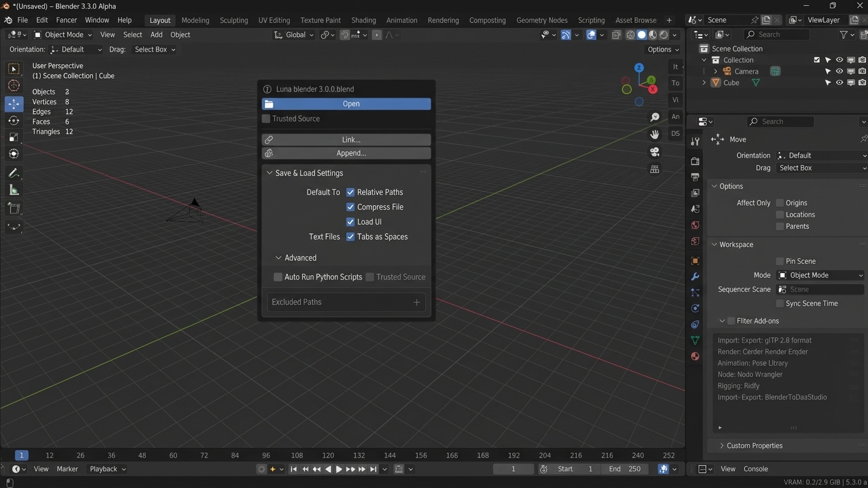Toggle camera view with the camera icon
Viewport: 868px width, 488px height.
[x=654, y=152]
